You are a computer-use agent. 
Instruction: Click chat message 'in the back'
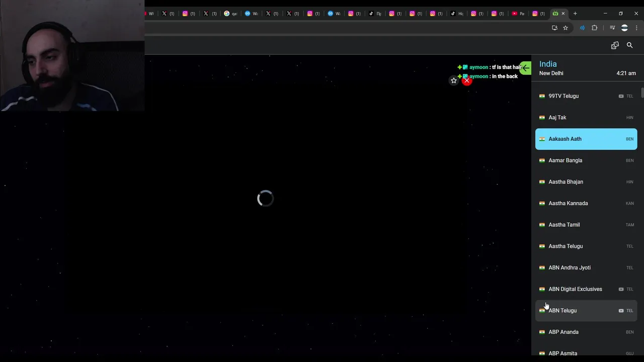tap(505, 76)
